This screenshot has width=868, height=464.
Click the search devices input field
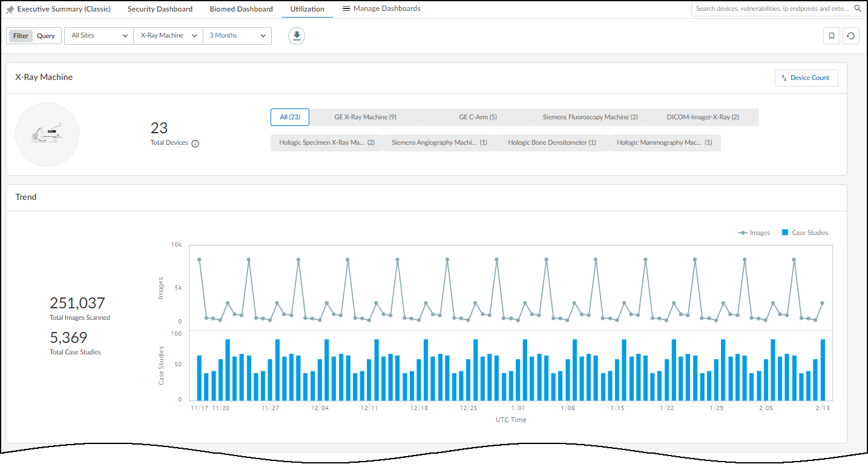(x=772, y=9)
